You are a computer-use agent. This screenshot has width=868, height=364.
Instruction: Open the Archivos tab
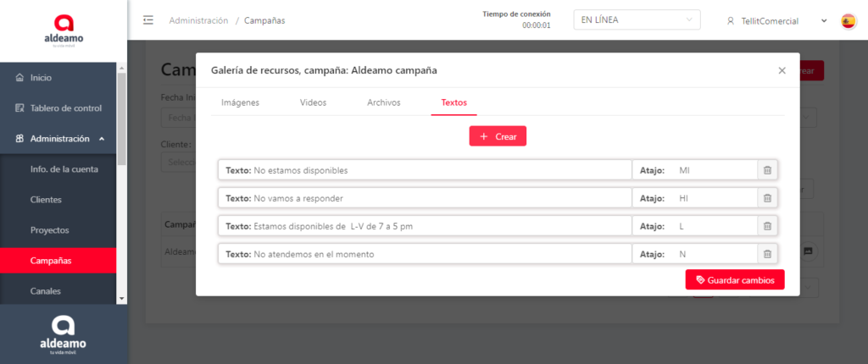(383, 102)
